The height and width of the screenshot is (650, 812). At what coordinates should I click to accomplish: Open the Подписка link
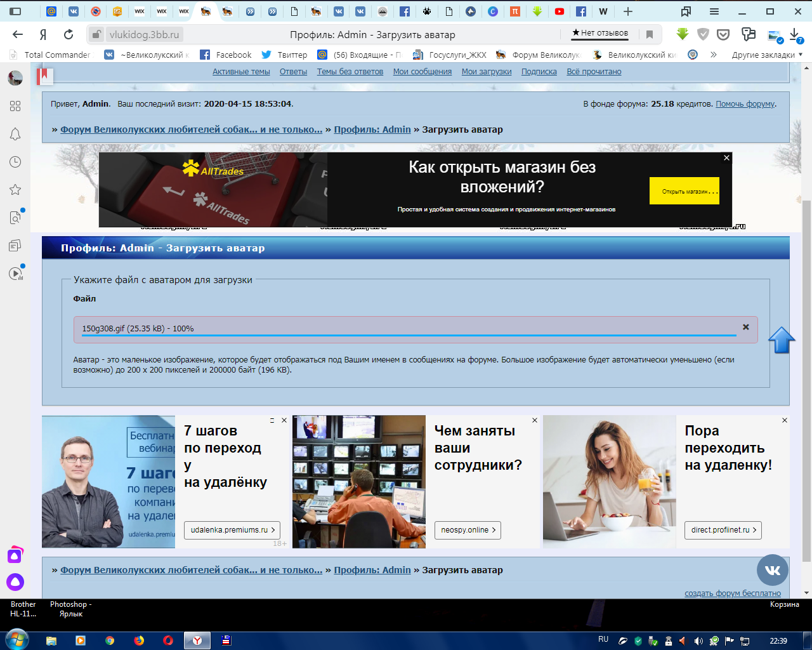(x=539, y=72)
